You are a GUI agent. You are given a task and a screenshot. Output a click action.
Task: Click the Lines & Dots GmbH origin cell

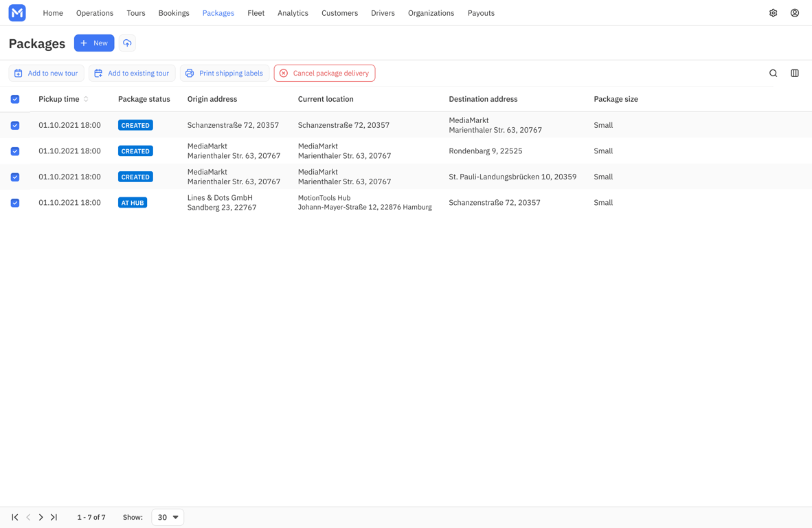point(222,203)
